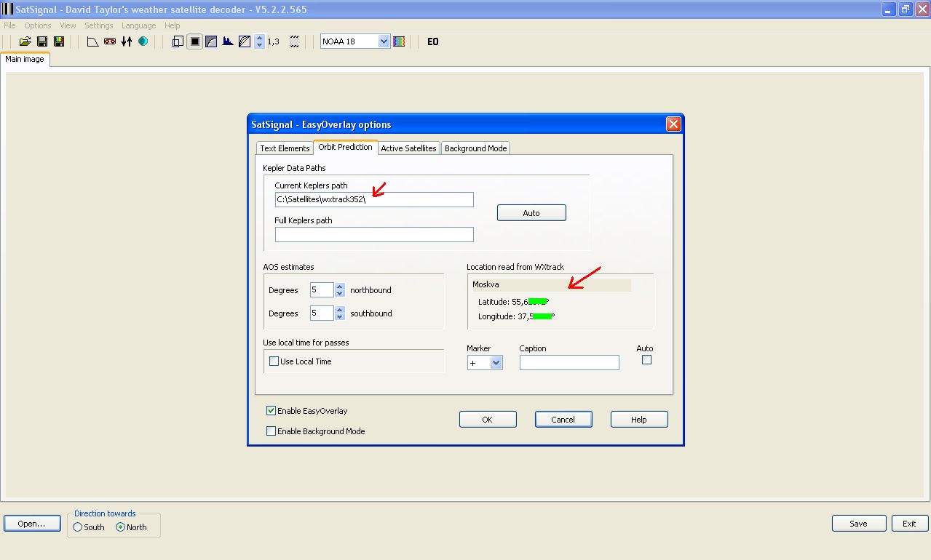Click the overlapping squares toolbar icon
The height and width of the screenshot is (560, 931).
[178, 41]
